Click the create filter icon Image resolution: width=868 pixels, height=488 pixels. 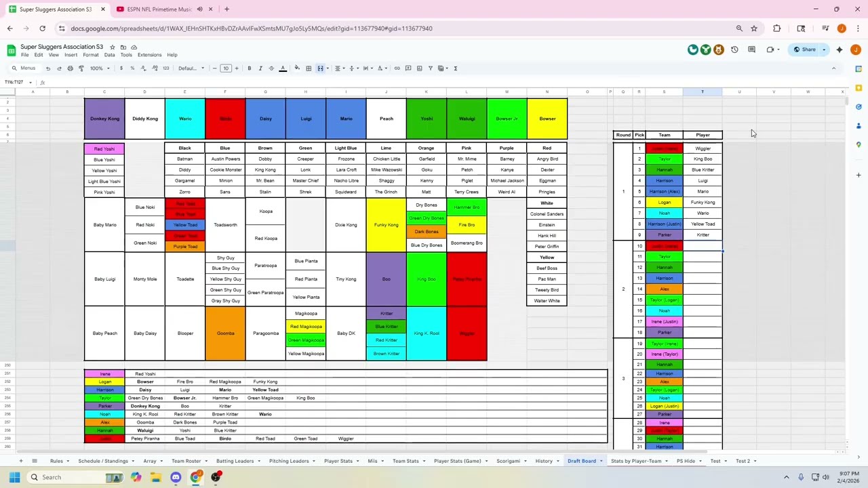click(x=430, y=68)
